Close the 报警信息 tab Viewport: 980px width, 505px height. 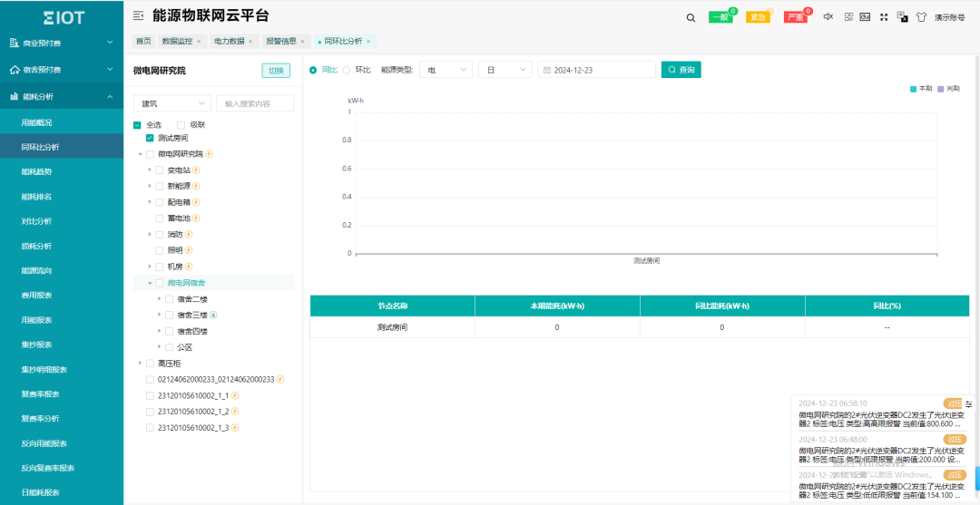pos(302,42)
